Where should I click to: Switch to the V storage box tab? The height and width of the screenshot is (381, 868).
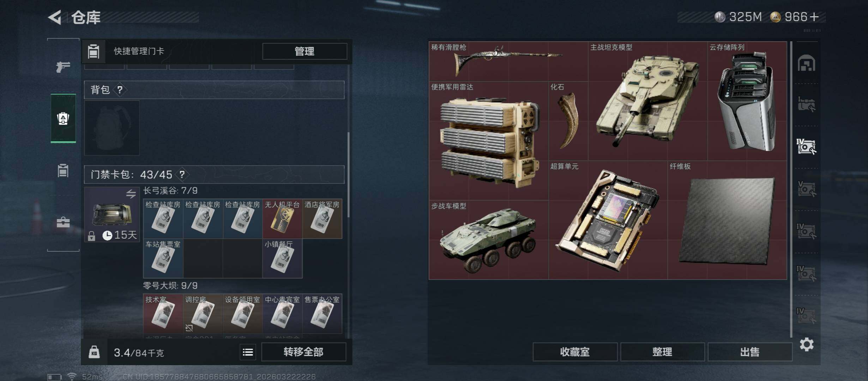[807, 189]
